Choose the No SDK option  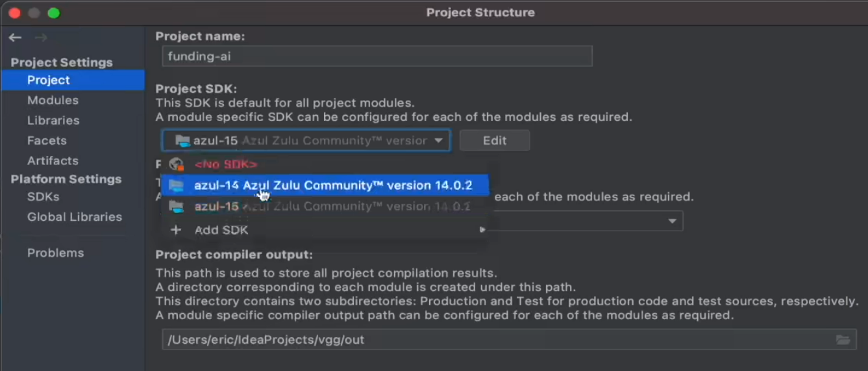click(x=226, y=164)
